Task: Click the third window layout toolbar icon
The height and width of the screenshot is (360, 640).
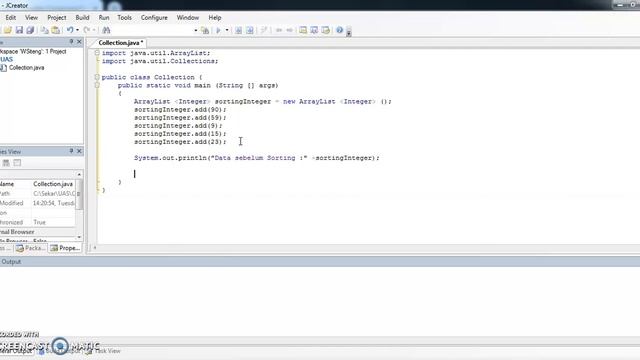Action: (325, 30)
